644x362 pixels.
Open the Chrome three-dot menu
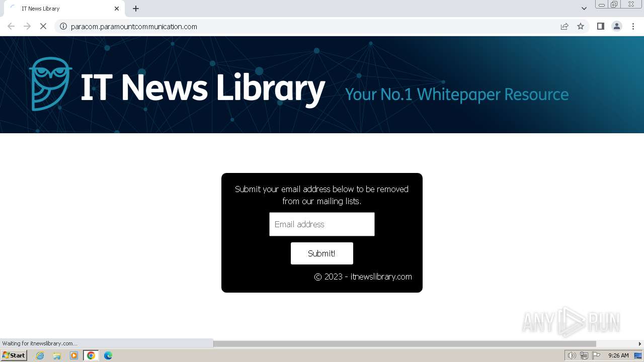pos(633,26)
